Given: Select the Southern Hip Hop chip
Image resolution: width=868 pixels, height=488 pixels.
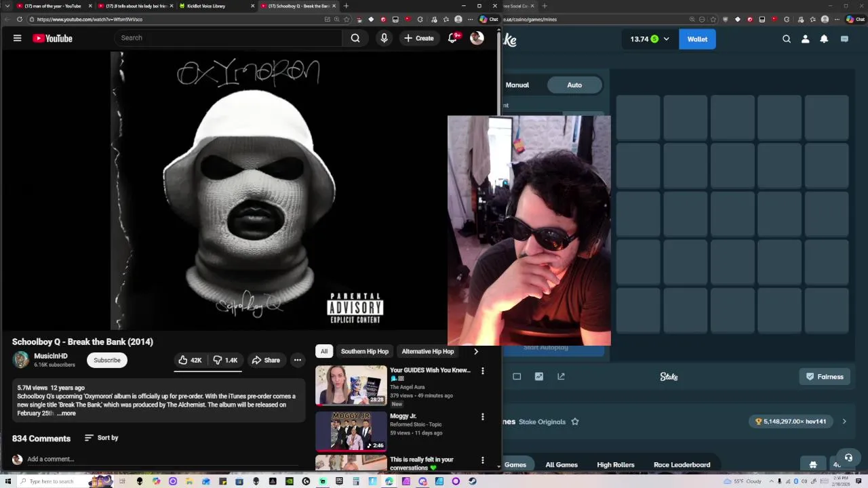Looking at the screenshot, I should click(365, 351).
